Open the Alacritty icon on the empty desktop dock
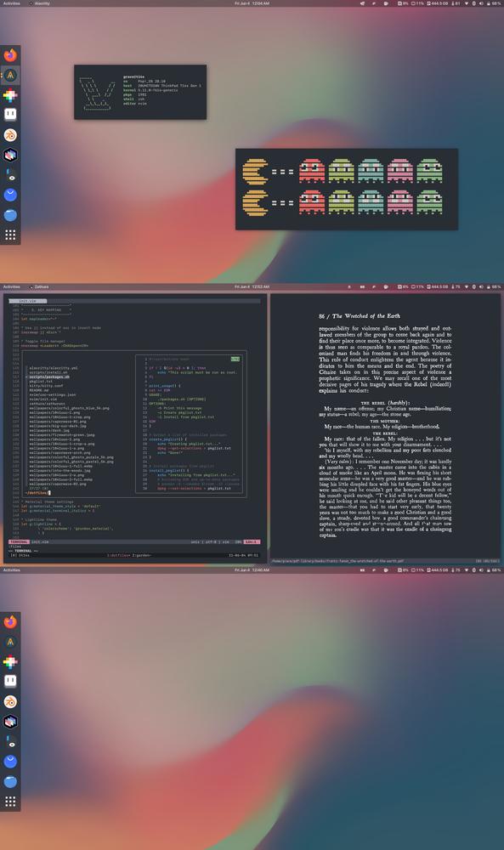 (10, 642)
